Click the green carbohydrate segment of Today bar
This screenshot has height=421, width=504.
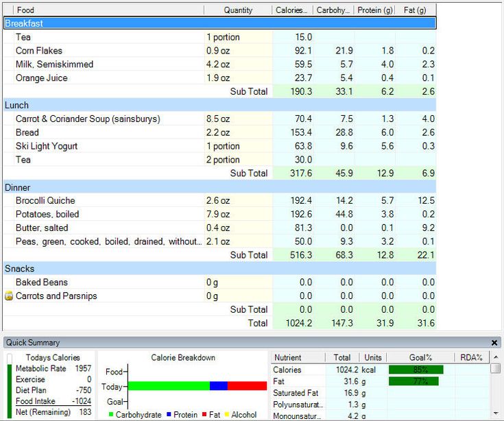click(x=169, y=385)
